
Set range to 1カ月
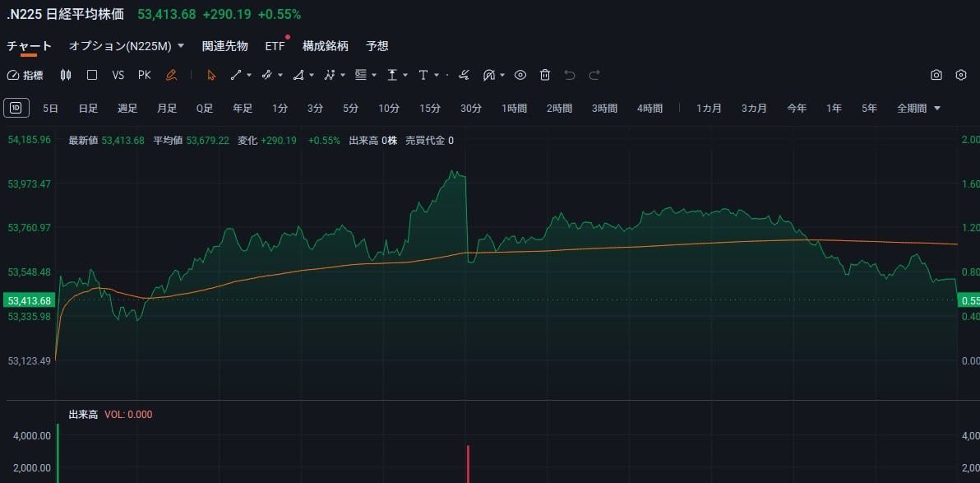click(x=710, y=109)
